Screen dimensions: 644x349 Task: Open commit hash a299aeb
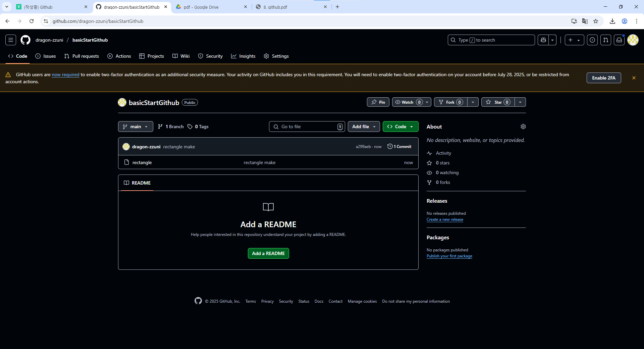click(x=363, y=147)
